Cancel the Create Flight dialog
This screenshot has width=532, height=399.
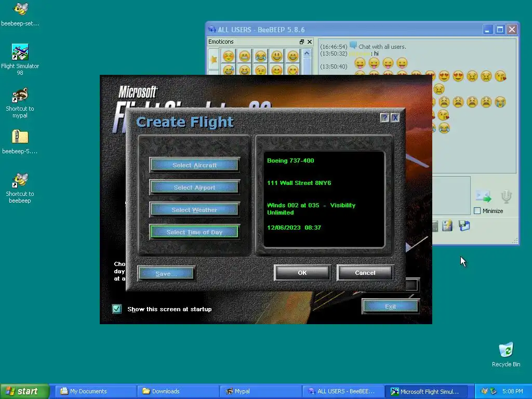pos(365,273)
